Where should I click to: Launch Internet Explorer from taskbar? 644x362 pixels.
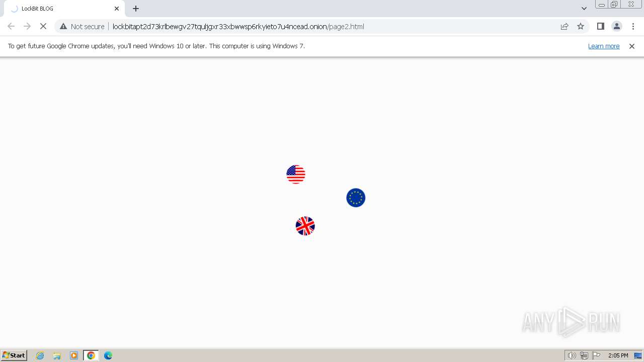40,355
